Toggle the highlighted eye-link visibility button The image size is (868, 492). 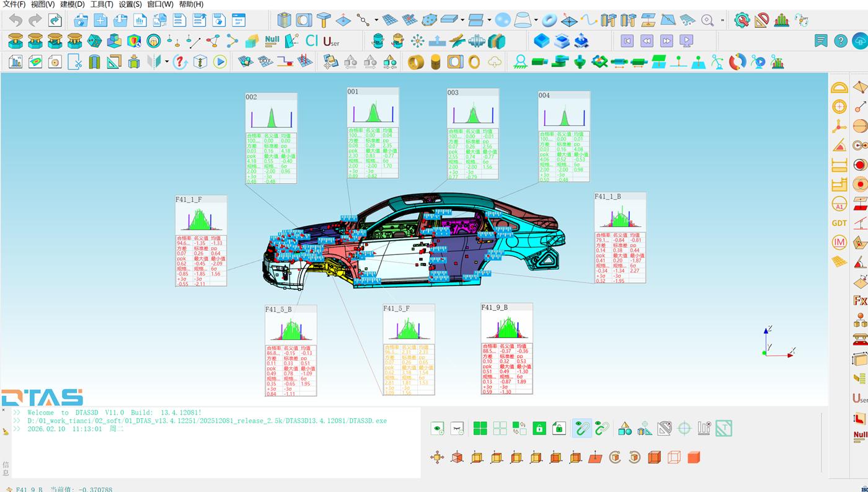pos(582,428)
